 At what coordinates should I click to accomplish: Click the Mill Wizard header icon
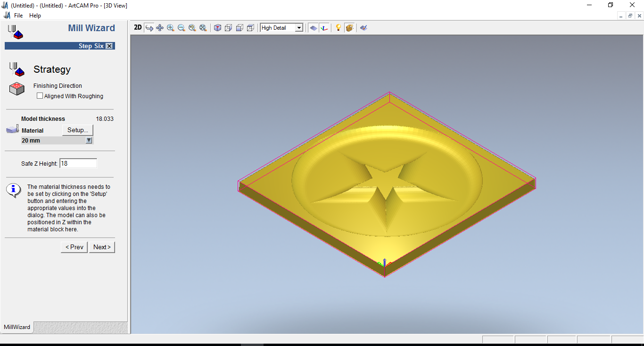16,32
